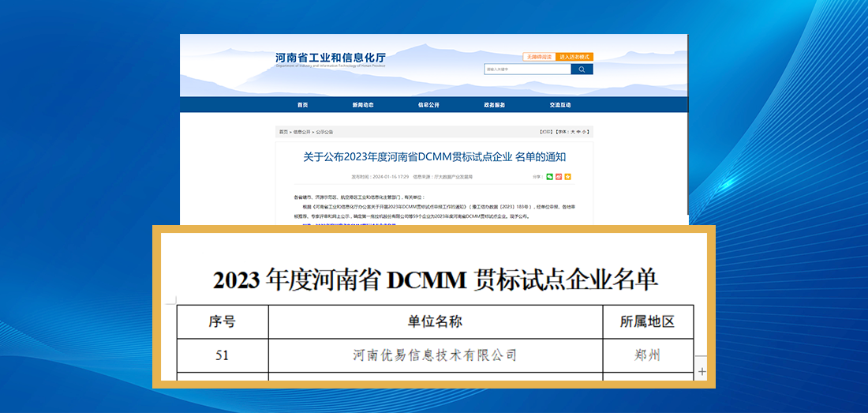This screenshot has width=868, height=413.
Task: Click the 打印 print link
Action: coord(545,132)
